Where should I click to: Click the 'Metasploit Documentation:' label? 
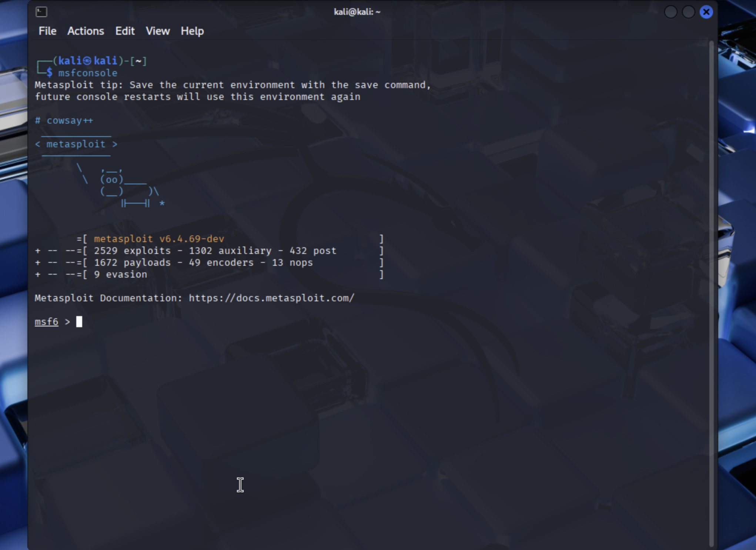(x=108, y=298)
